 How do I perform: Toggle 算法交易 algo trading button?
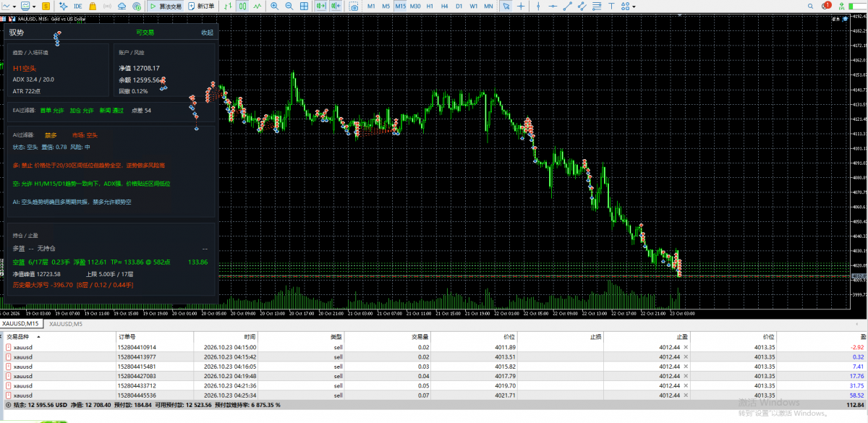166,6
